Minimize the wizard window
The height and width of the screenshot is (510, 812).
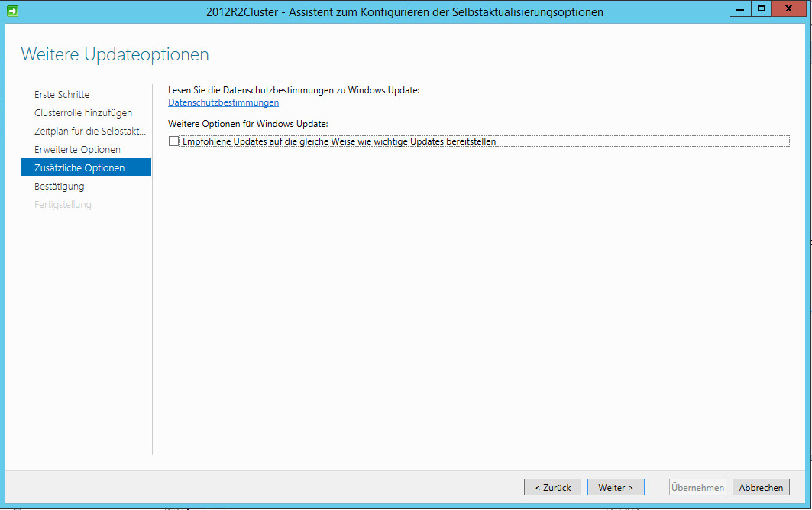click(x=741, y=8)
